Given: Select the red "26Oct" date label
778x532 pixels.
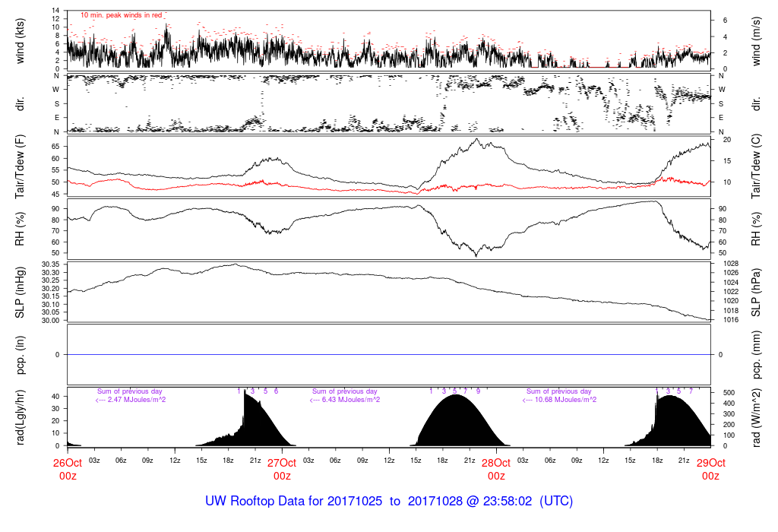Looking at the screenshot, I should (68, 463).
